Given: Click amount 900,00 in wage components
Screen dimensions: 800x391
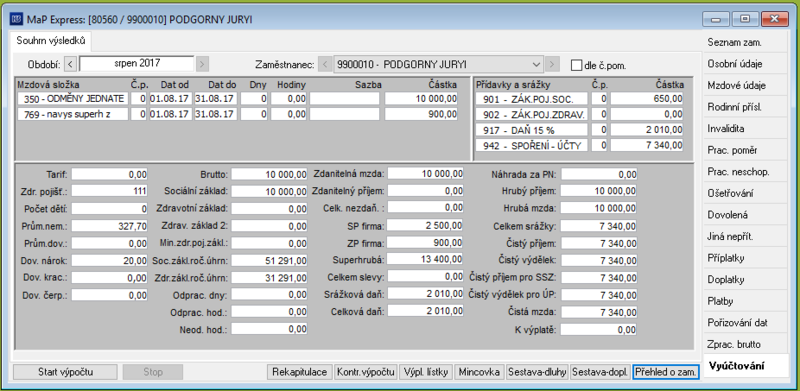Looking at the screenshot, I should 421,114.
